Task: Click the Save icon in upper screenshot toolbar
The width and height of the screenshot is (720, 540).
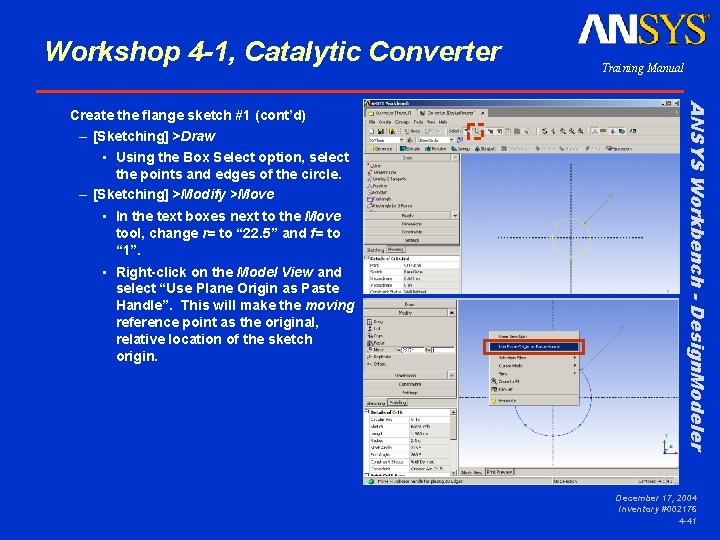Action: (x=381, y=131)
